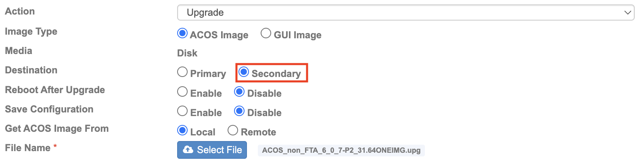Screen dimensions: 644x162
Task: Click the Reboot After Upgrade label
Action: click(x=55, y=90)
